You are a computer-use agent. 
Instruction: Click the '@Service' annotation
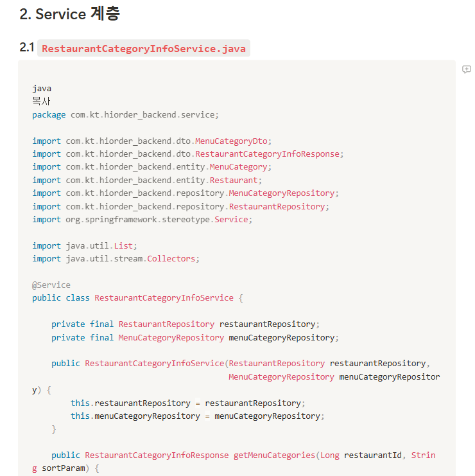coord(51,285)
